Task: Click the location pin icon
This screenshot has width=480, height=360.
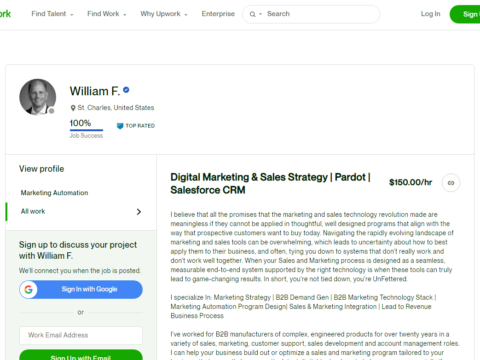Action: [x=73, y=108]
